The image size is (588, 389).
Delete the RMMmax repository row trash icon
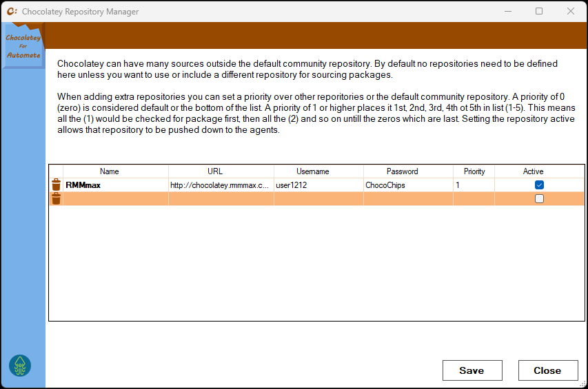tap(56, 185)
